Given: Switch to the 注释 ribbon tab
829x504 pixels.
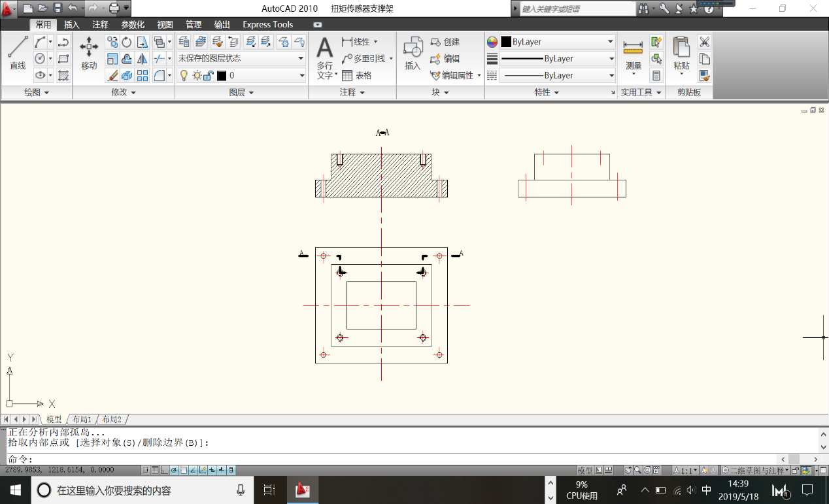Looking at the screenshot, I should click(x=100, y=25).
